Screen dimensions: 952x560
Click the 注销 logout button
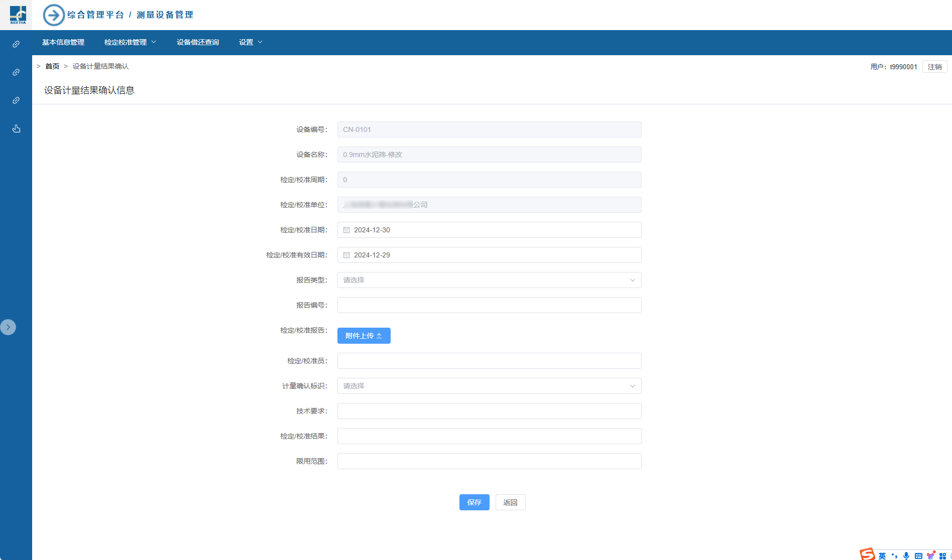934,67
